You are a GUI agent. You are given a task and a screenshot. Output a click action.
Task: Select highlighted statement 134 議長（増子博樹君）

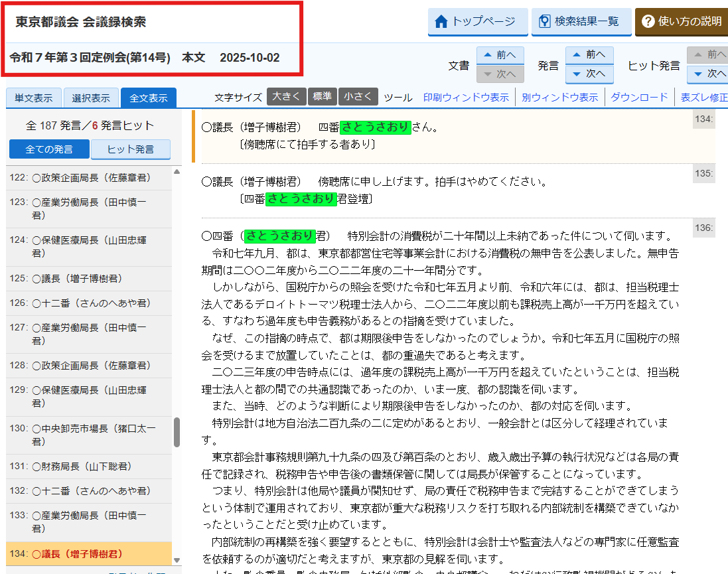click(x=89, y=554)
